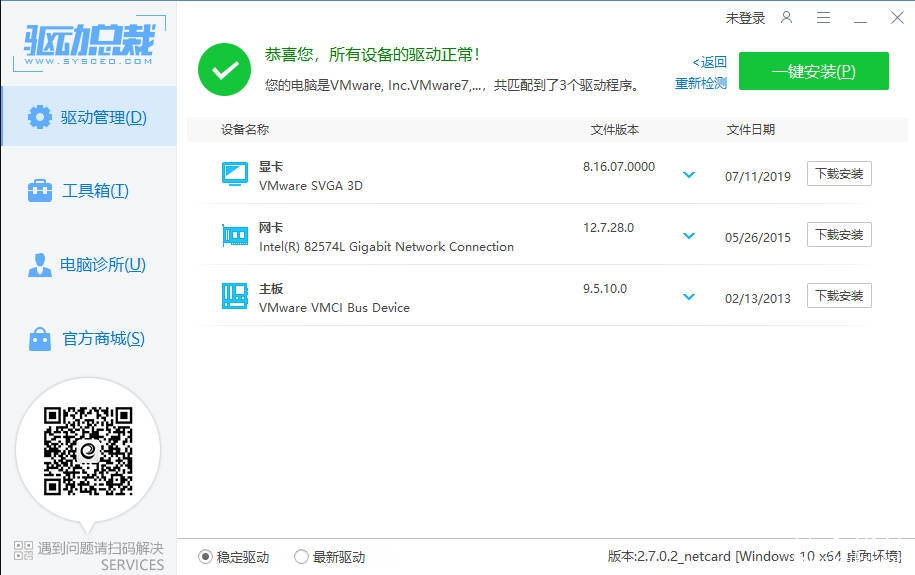This screenshot has width=915, height=575.
Task: Close the 驱动总裁 window
Action: pos(897,18)
